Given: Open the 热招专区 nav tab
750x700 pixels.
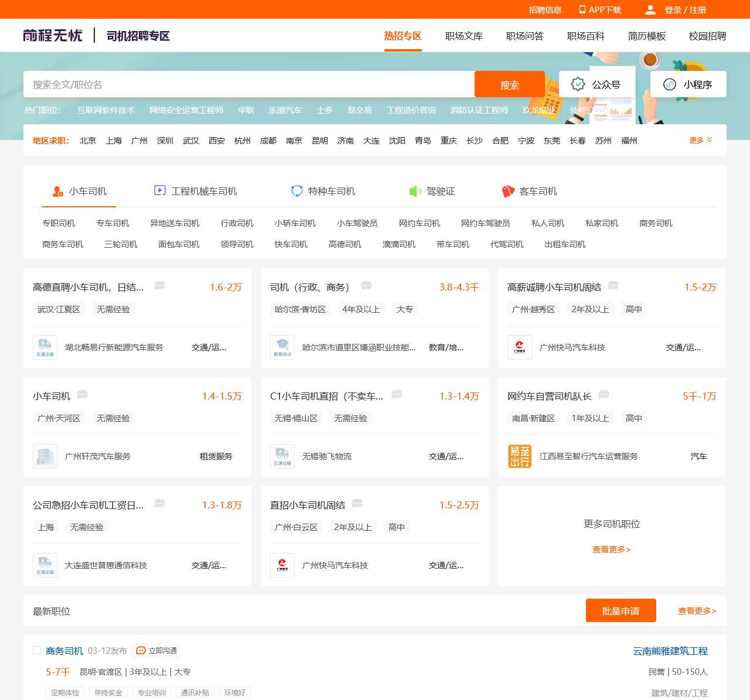Looking at the screenshot, I should point(403,36).
